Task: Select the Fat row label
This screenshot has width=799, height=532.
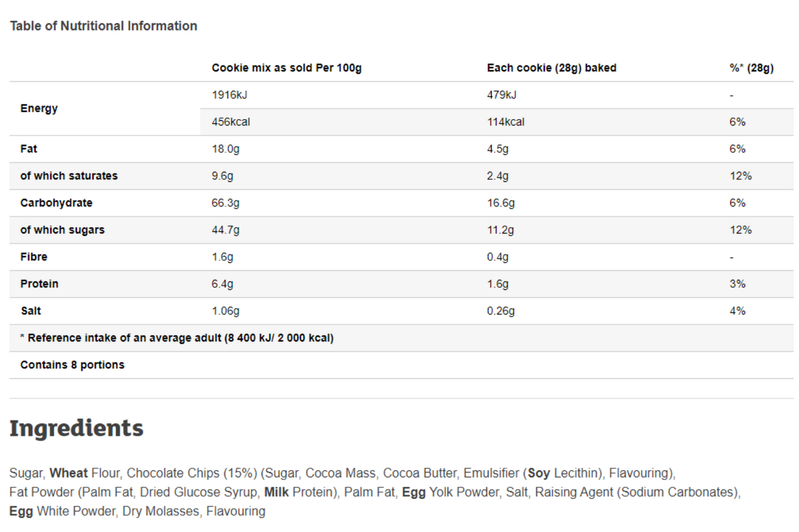Action: pyautogui.click(x=29, y=149)
